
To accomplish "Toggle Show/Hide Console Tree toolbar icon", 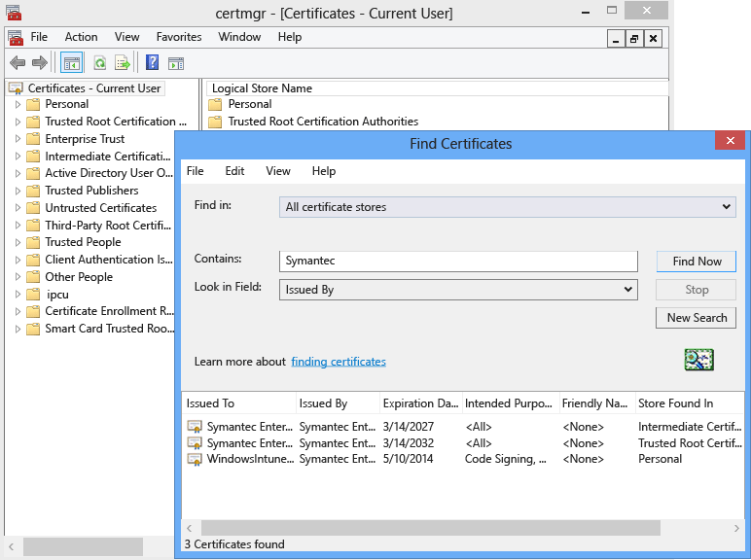I will coord(72,62).
